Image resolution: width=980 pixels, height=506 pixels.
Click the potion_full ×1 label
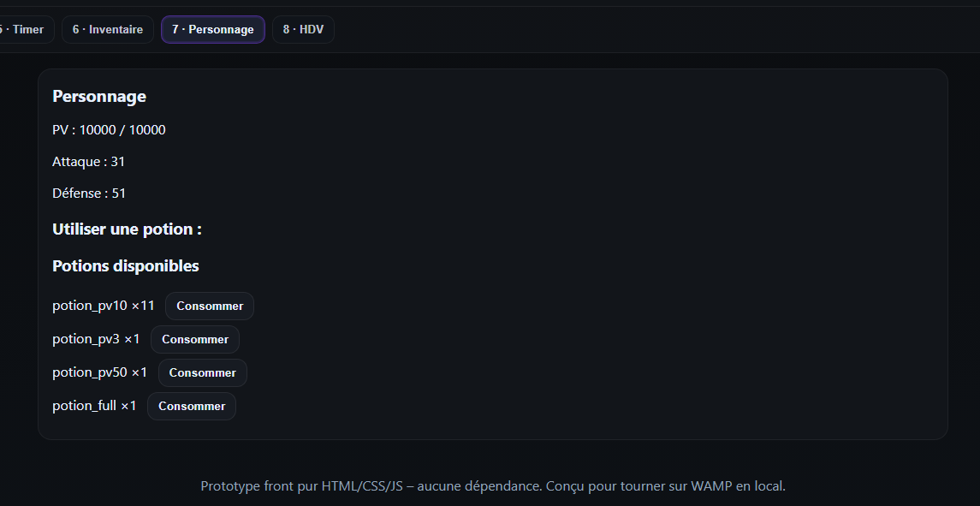point(94,405)
